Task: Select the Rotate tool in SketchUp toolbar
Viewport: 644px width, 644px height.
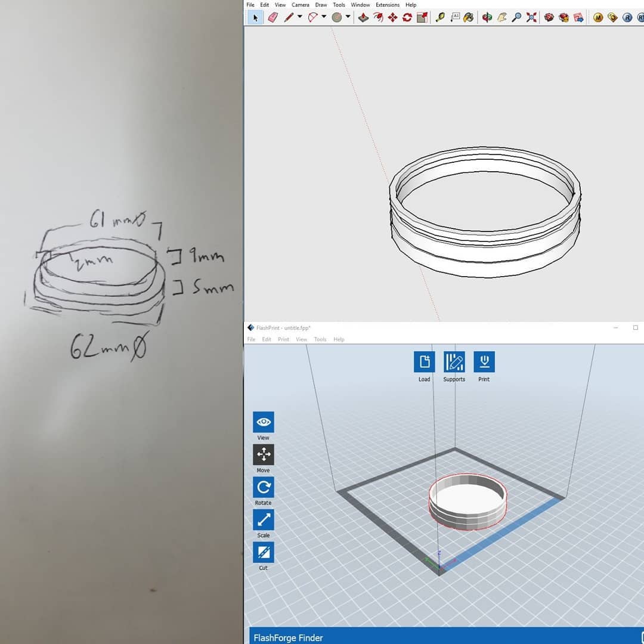Action: pos(407,17)
